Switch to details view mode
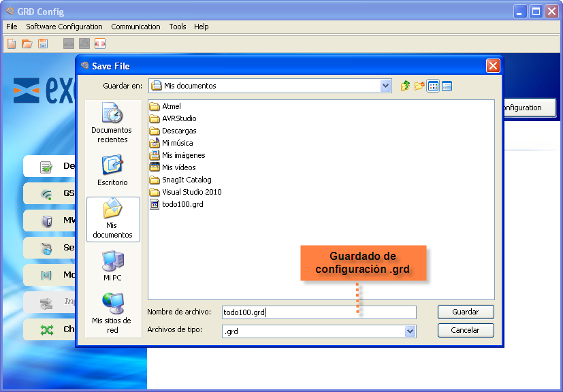563x392 pixels. pos(447,86)
